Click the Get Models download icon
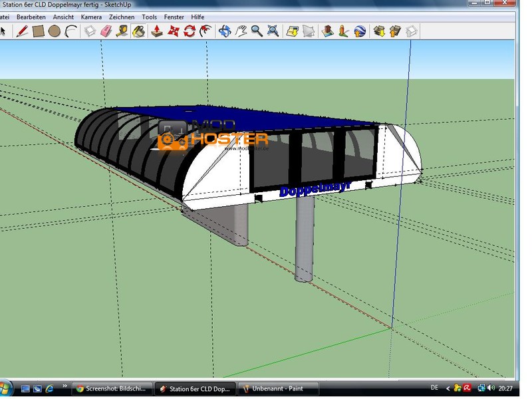This screenshot has height=399, width=532. coord(379,31)
